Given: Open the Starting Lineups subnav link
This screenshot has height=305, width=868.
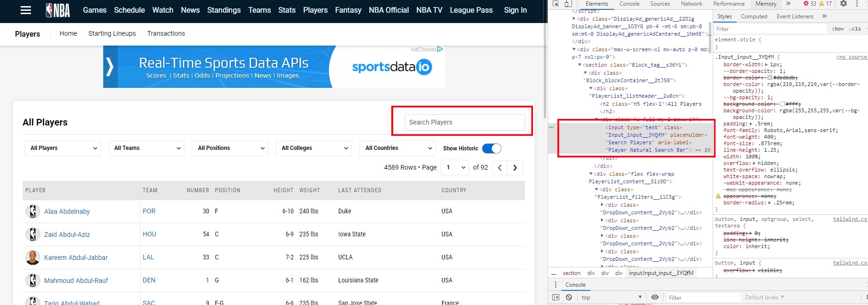Looking at the screenshot, I should tap(112, 33).
